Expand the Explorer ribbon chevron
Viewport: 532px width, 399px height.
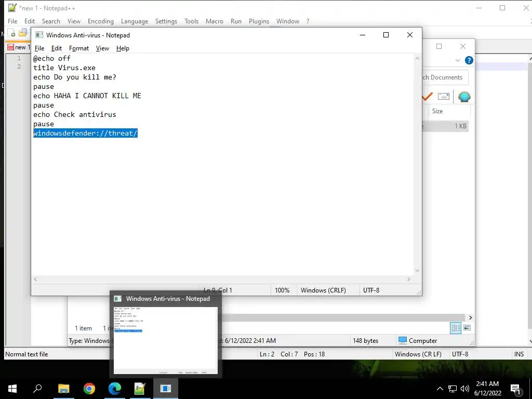tap(458, 60)
